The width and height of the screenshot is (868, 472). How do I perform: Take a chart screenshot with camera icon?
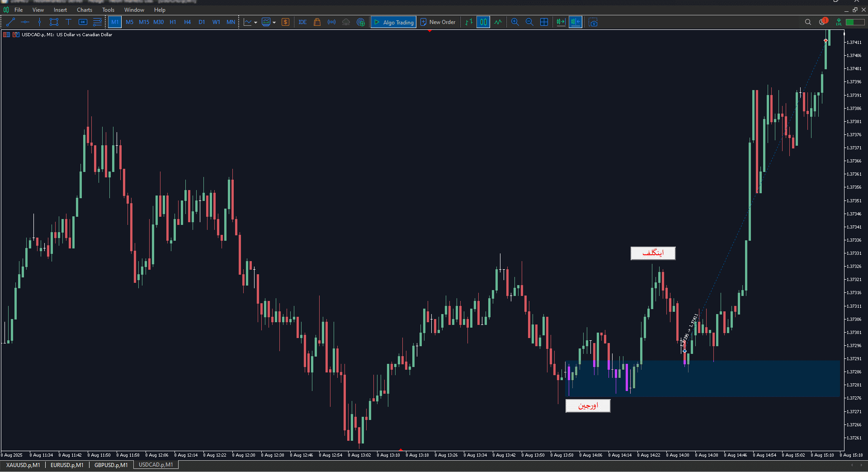coord(593,22)
